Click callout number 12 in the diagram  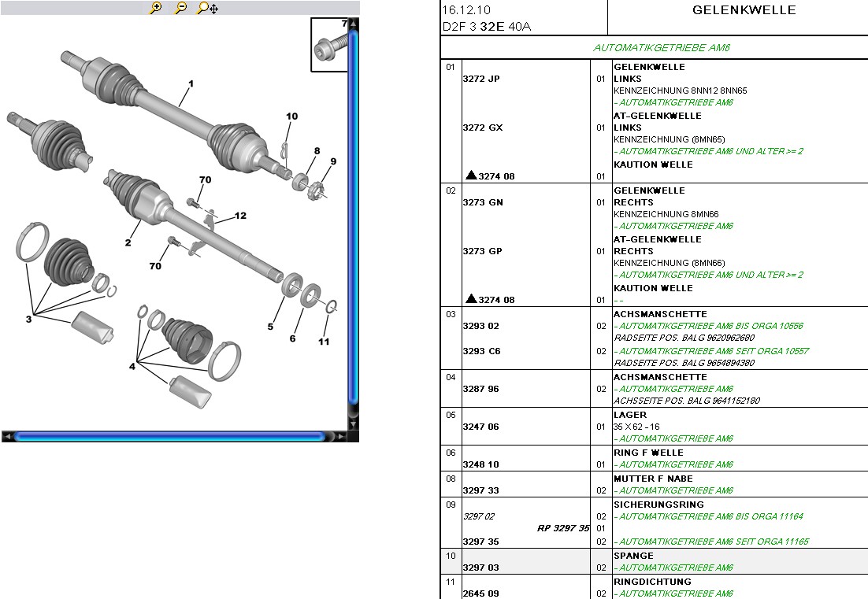[x=240, y=216]
